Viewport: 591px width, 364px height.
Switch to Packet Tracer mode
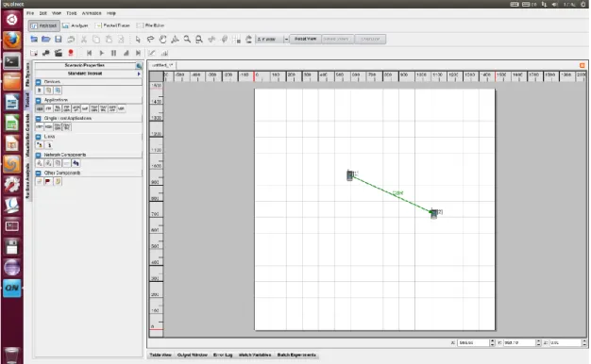coord(112,25)
